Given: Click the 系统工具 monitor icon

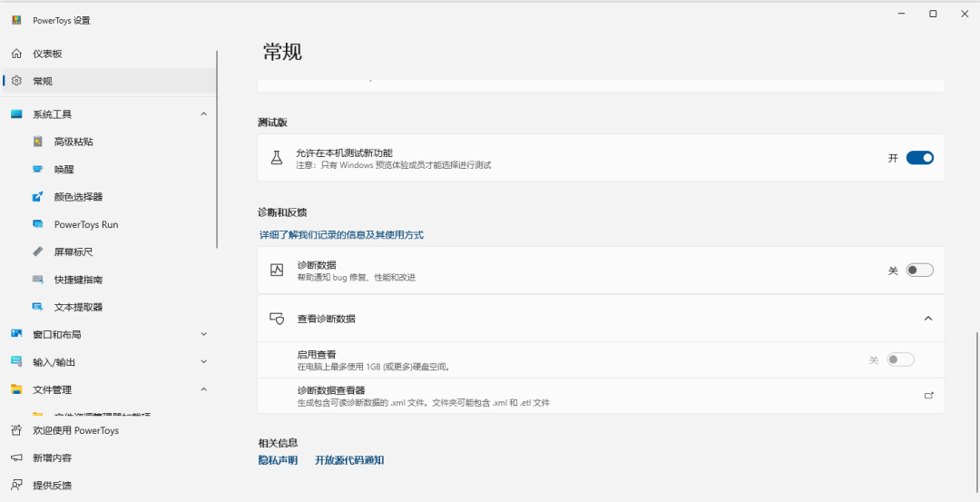Looking at the screenshot, I should (17, 114).
